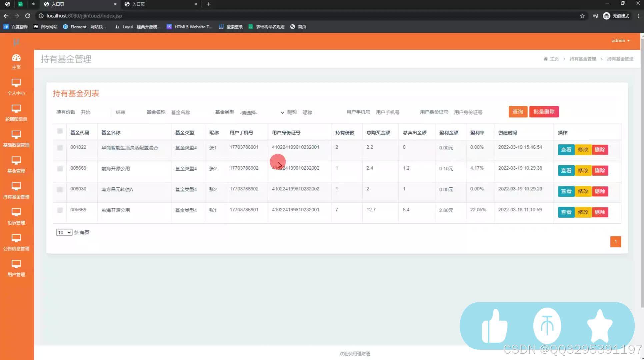Open 基金管理 in the sidebar

click(16, 165)
